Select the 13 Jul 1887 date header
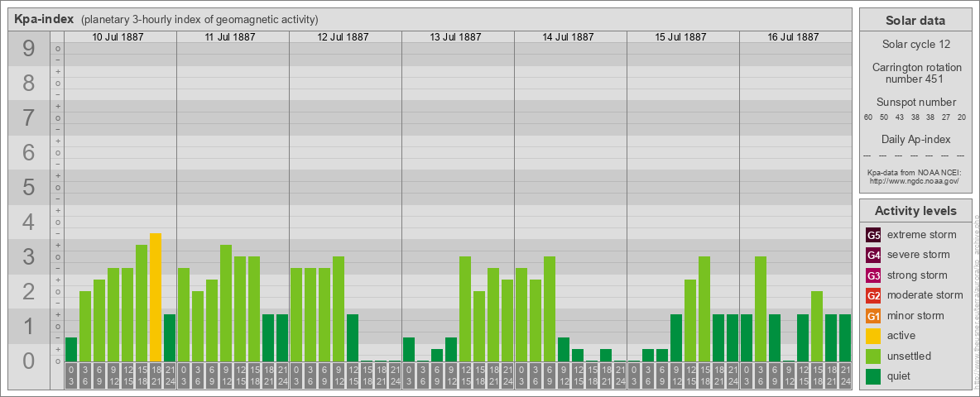 (x=455, y=37)
